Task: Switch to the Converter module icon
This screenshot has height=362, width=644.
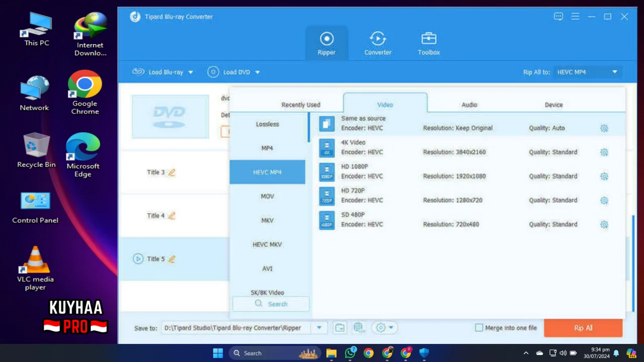Action: [x=377, y=39]
